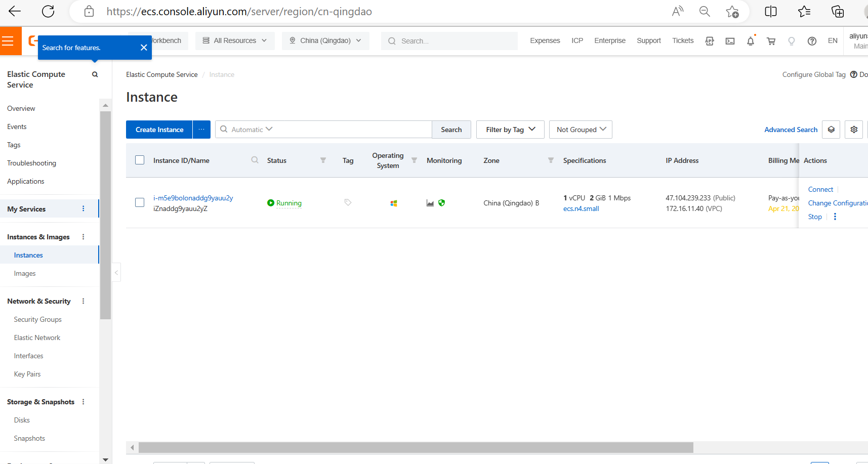Screen dimensions: 868x464
Task: Open the shopping cart icon
Action: click(771, 41)
